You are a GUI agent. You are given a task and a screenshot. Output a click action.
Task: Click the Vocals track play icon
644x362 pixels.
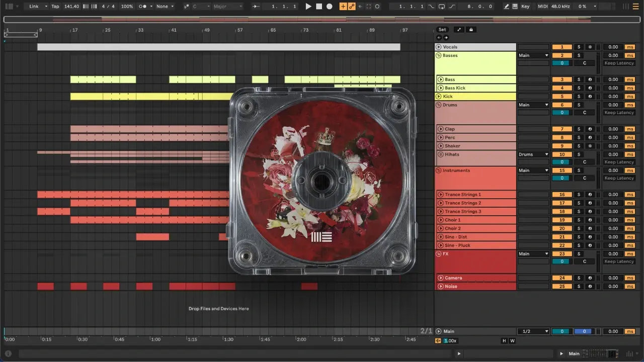coord(439,47)
